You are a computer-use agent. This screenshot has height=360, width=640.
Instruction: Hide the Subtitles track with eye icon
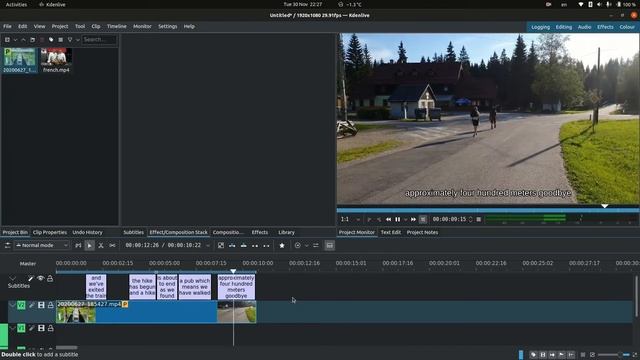point(40,279)
